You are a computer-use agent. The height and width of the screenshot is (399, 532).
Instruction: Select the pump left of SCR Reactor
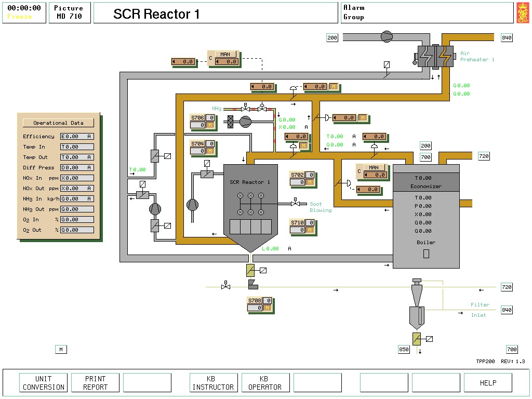pos(192,205)
